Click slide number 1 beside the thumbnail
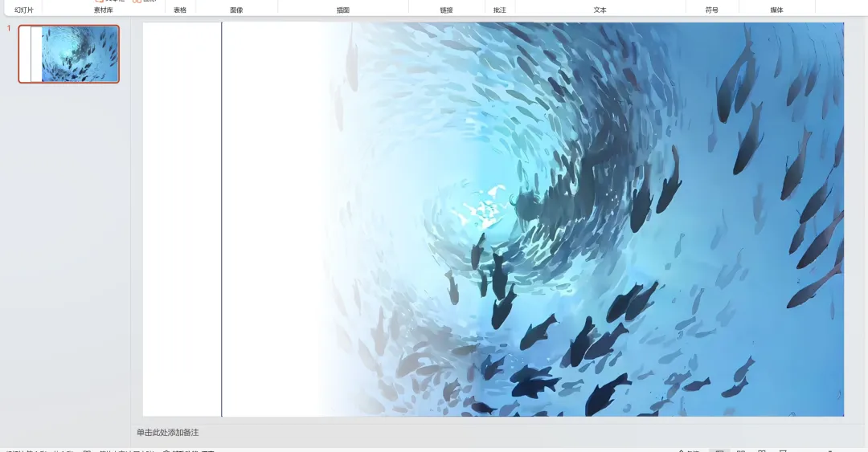The height and width of the screenshot is (452, 868). (9, 28)
